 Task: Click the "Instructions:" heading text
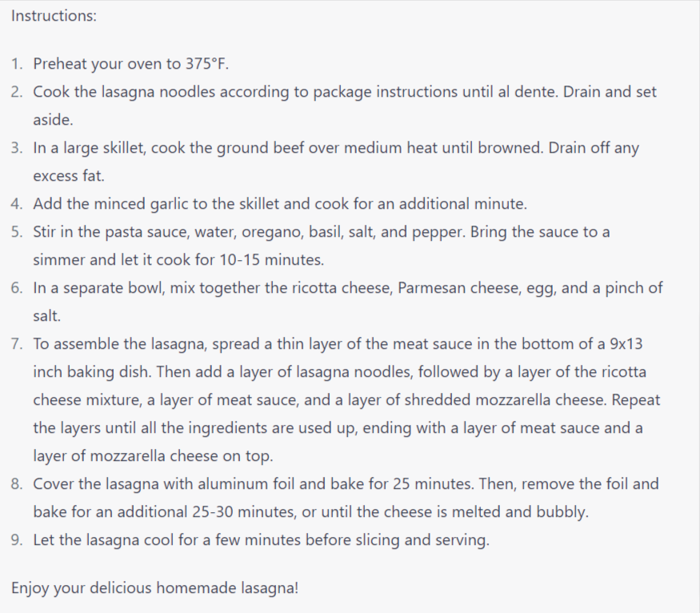[x=54, y=16]
